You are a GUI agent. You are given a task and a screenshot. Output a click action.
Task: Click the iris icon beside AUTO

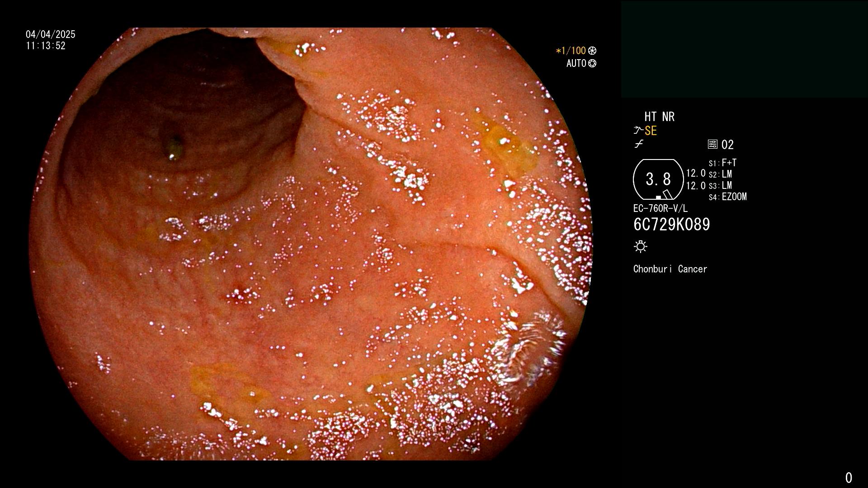tap(592, 63)
